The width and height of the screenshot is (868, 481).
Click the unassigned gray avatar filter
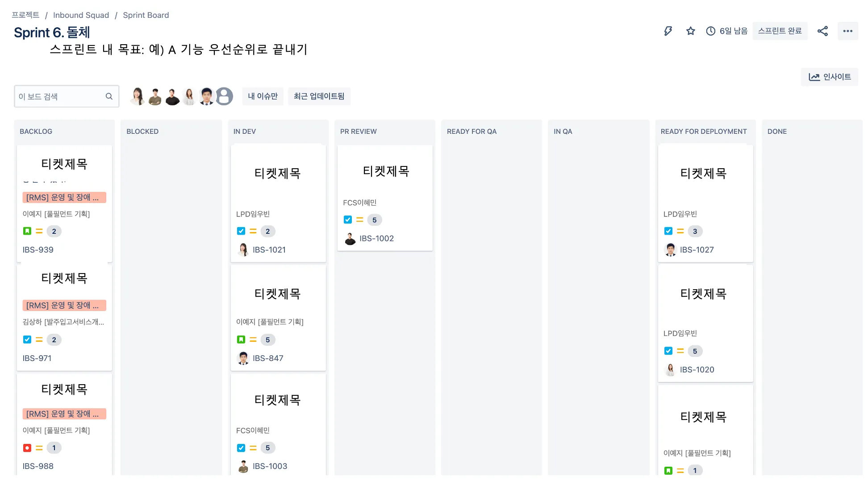pos(225,96)
